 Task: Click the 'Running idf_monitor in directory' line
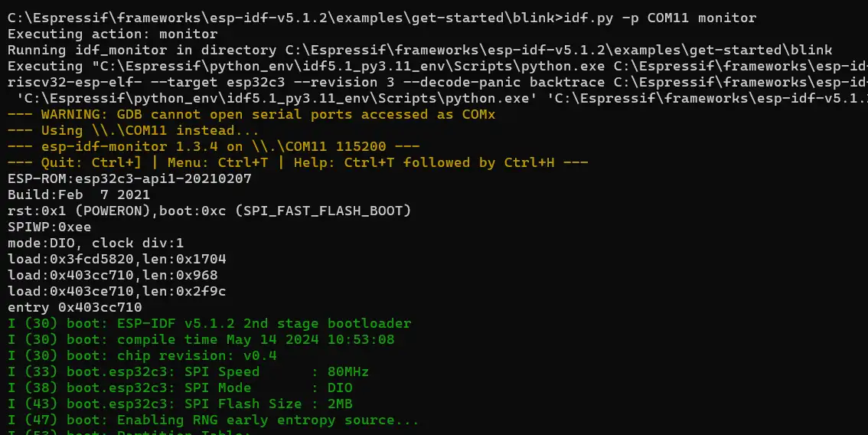coord(419,50)
